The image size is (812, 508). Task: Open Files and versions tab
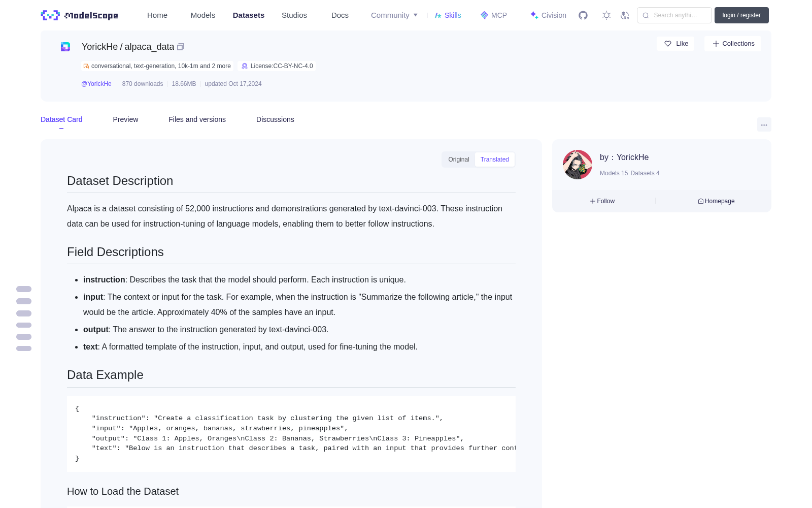[x=197, y=119]
